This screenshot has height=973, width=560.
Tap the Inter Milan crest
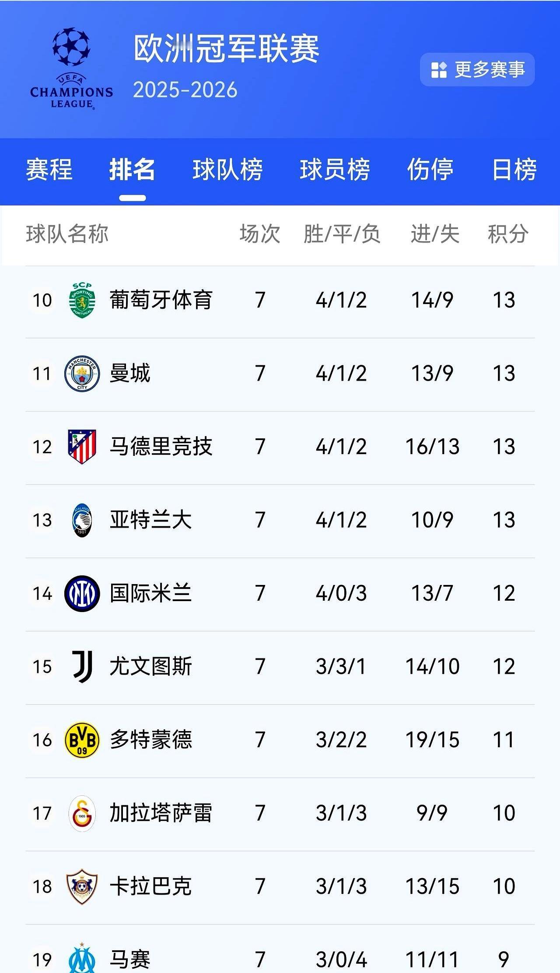[x=82, y=594]
